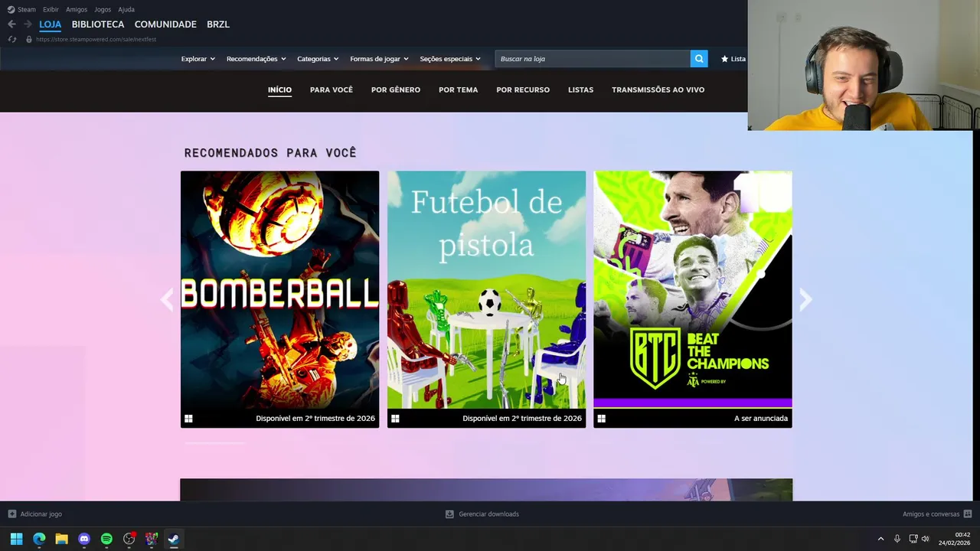Viewport: 980px width, 551px height.
Task: Open the Jogos menu
Action: coord(103,10)
